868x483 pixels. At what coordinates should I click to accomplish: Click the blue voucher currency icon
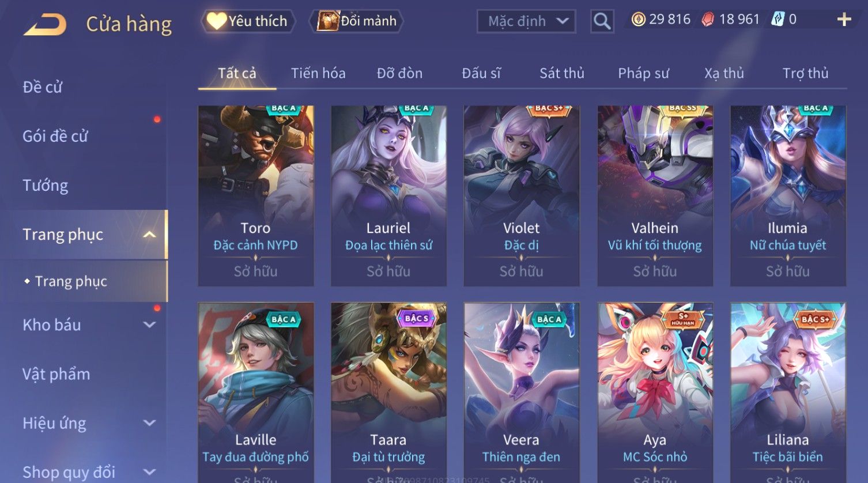[x=778, y=20]
